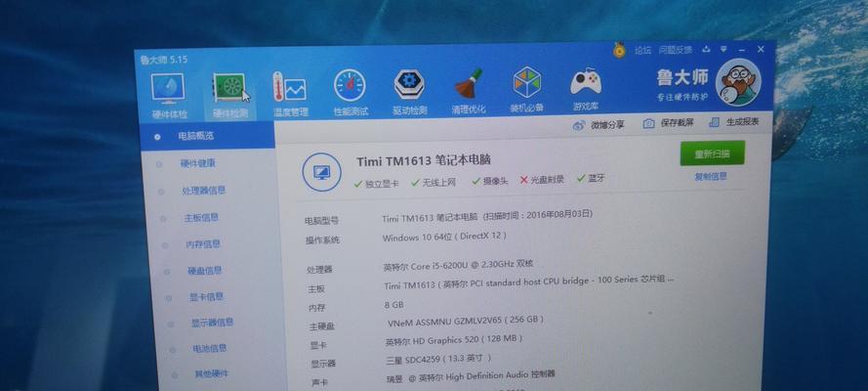Click the report icon for 生成报表
The image size is (868, 391).
click(x=715, y=122)
